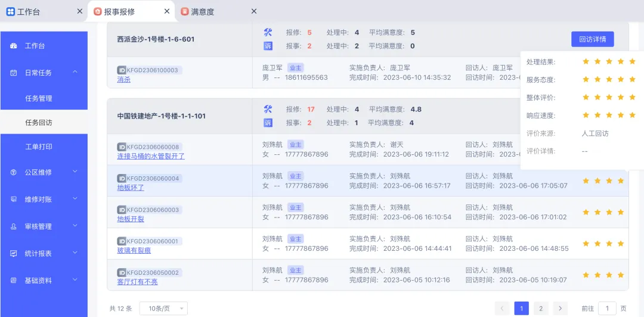Open the 10条/页 page size dropdown
644x317 pixels.
(163, 308)
